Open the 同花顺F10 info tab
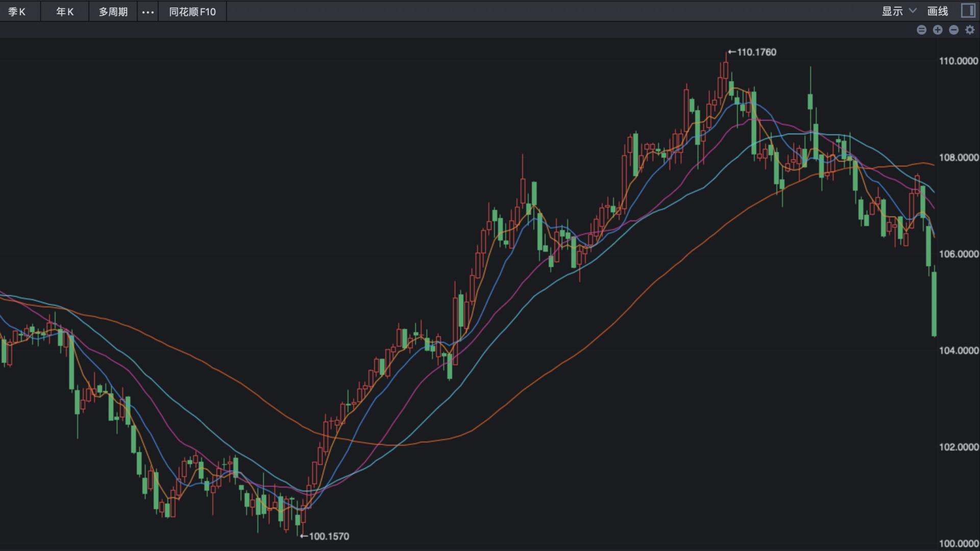The width and height of the screenshot is (980, 551). [x=192, y=11]
